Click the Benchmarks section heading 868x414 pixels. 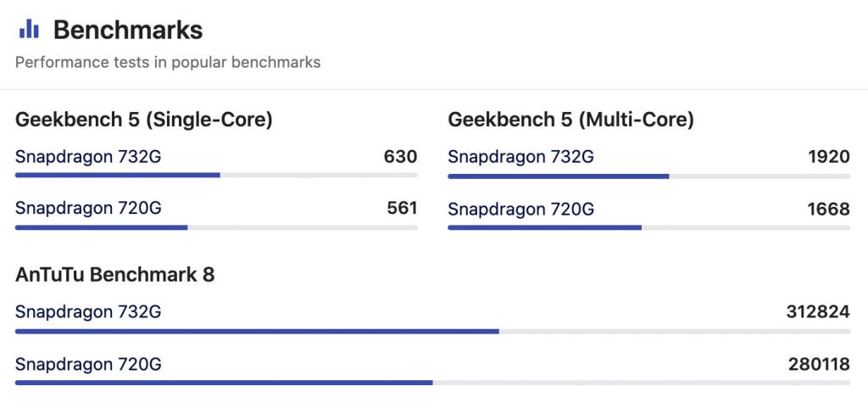[x=128, y=31]
